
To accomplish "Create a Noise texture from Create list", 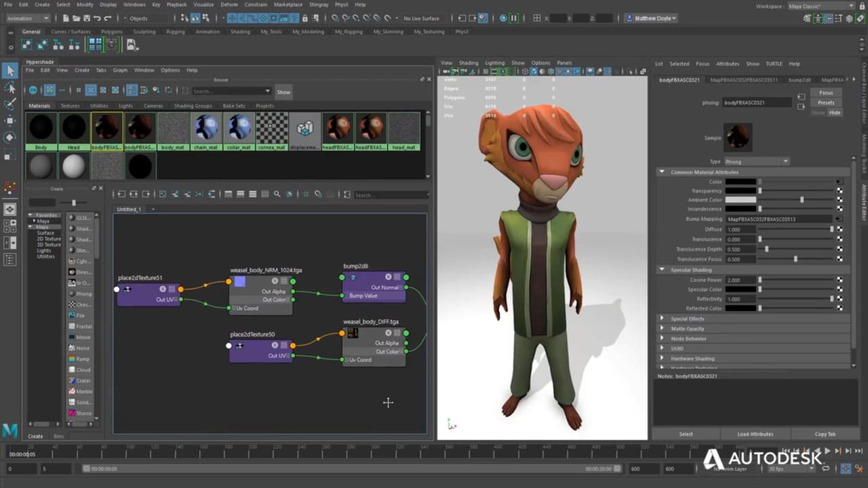I will (x=80, y=348).
